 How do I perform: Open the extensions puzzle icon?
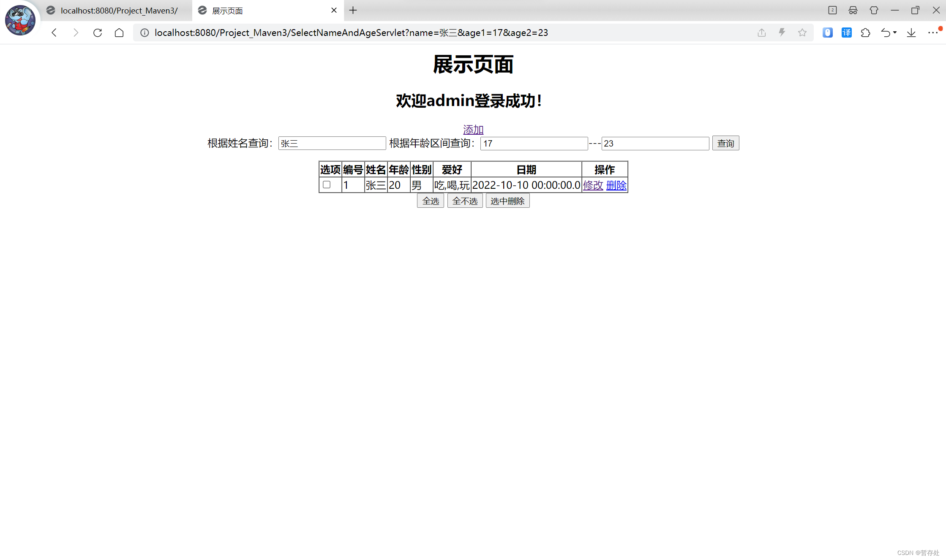(865, 33)
